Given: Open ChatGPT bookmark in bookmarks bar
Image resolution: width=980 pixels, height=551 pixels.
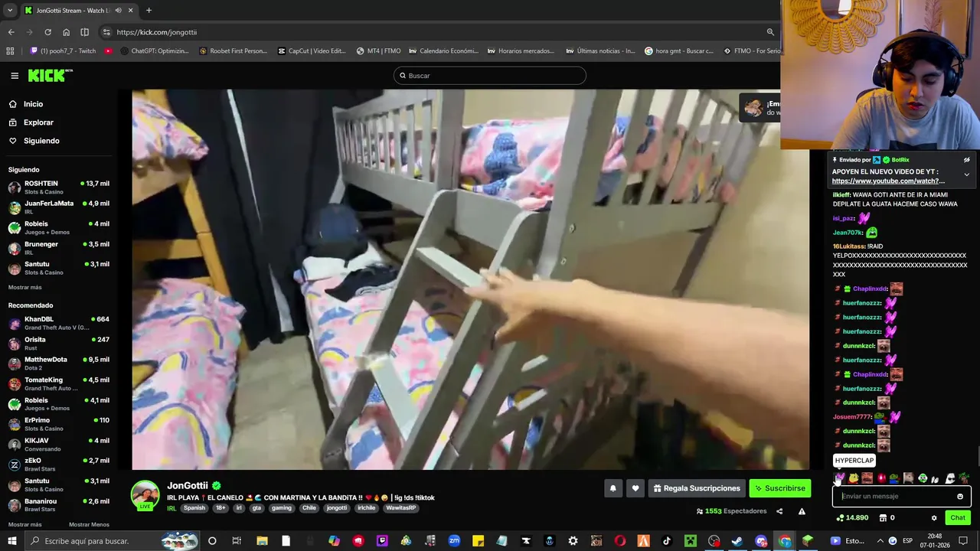Looking at the screenshot, I should coord(153,51).
